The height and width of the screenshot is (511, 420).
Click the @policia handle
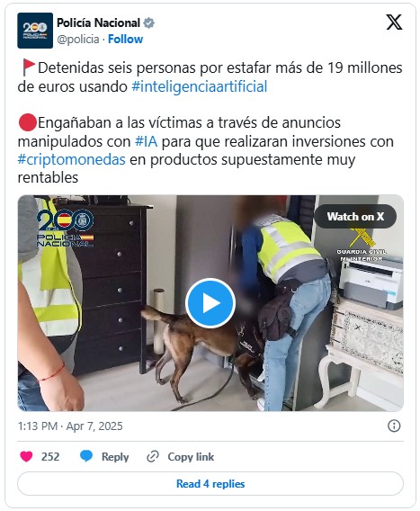point(78,39)
